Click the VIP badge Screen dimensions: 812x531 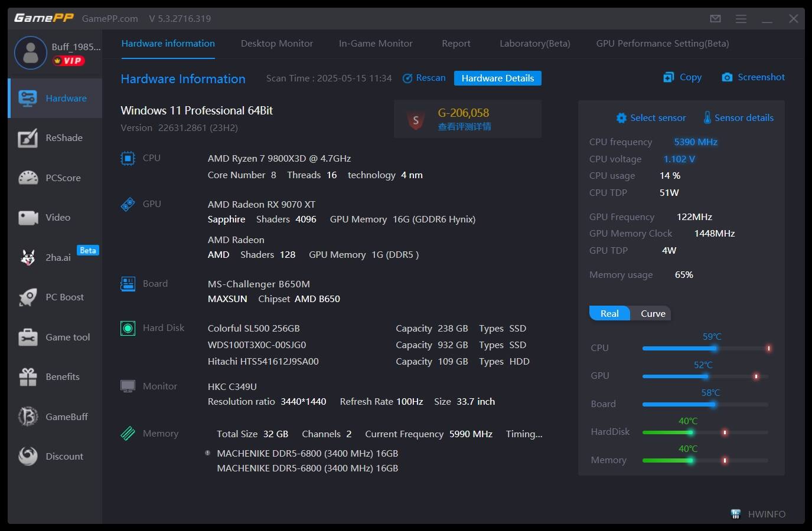tap(69, 61)
